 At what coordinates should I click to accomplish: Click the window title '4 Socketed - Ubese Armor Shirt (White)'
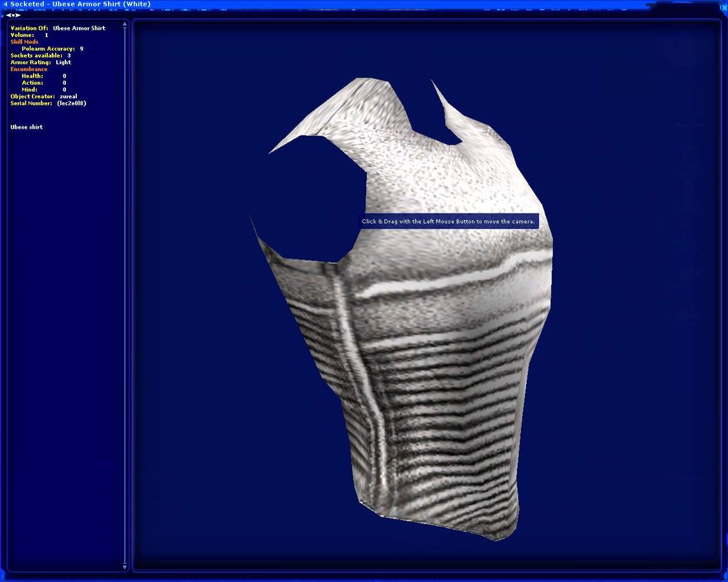(78, 5)
